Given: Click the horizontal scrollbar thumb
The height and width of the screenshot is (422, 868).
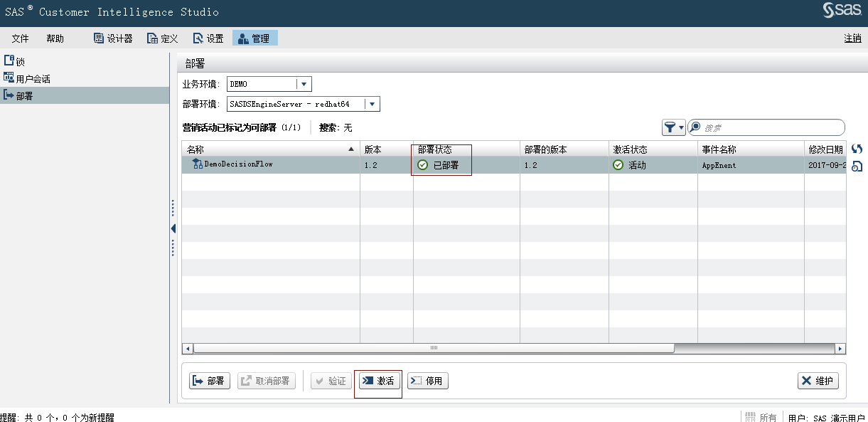Looking at the screenshot, I should 434,349.
